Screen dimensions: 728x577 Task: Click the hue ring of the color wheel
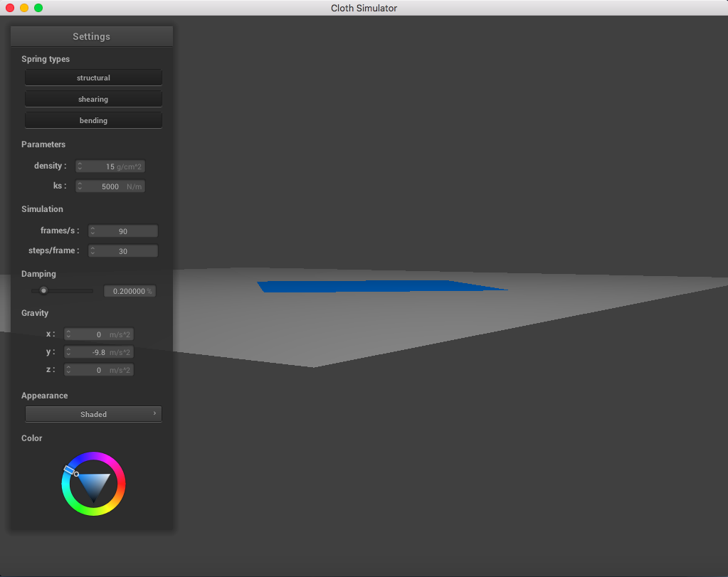coord(121,484)
